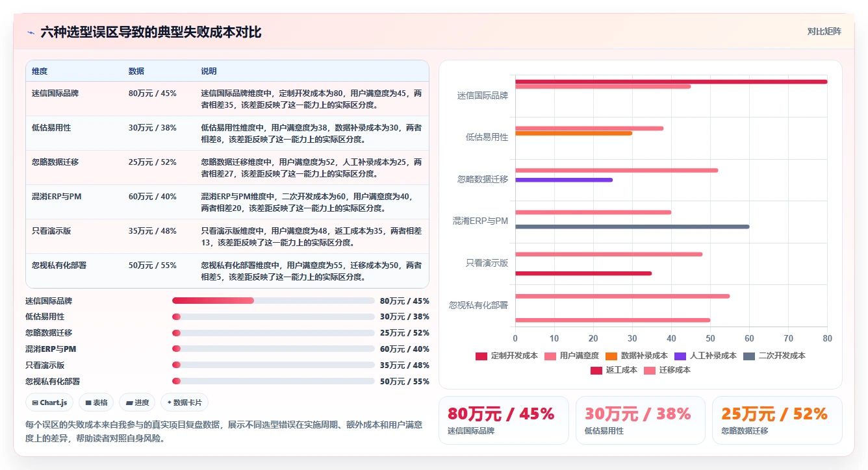The width and height of the screenshot is (868, 470).
Task: Click the 迷信国际品牌 chart axis label
Action: (x=483, y=95)
